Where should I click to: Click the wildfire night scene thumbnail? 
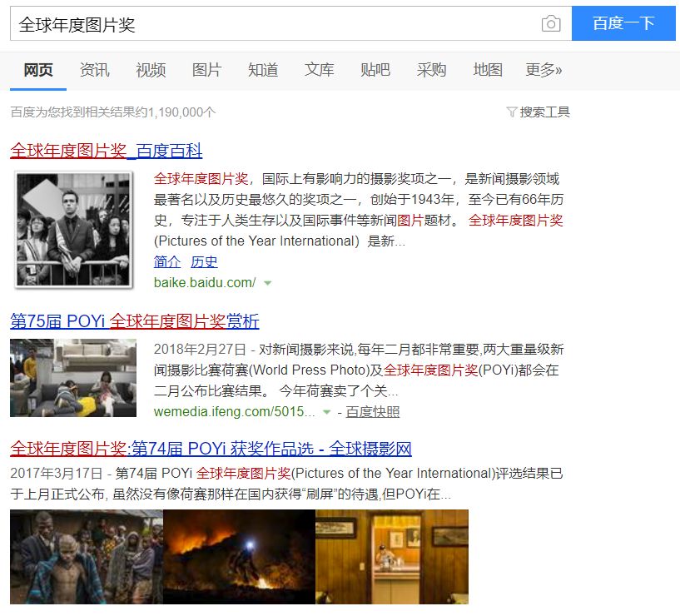tap(239, 557)
